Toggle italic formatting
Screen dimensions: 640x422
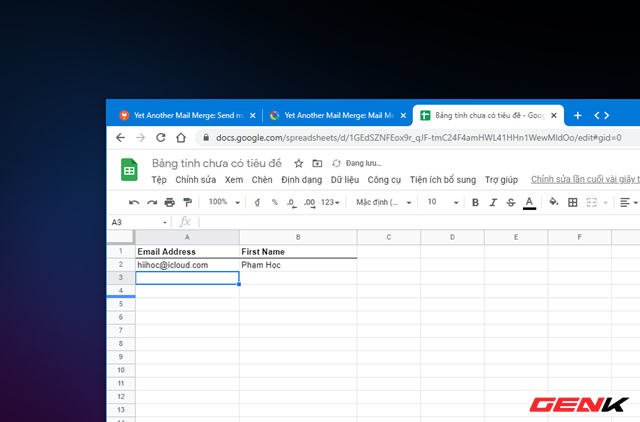click(492, 202)
